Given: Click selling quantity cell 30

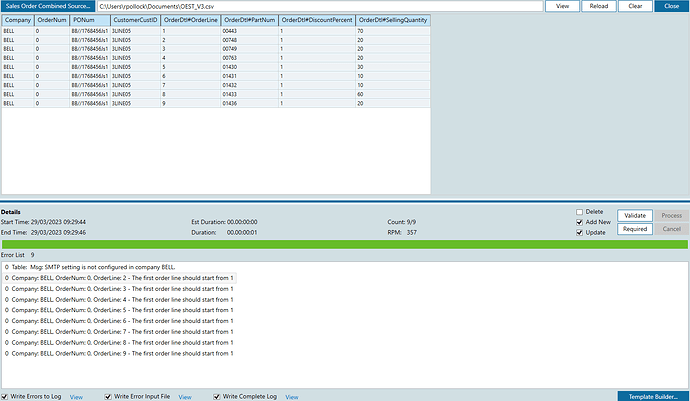Looking at the screenshot, I should (393, 67).
